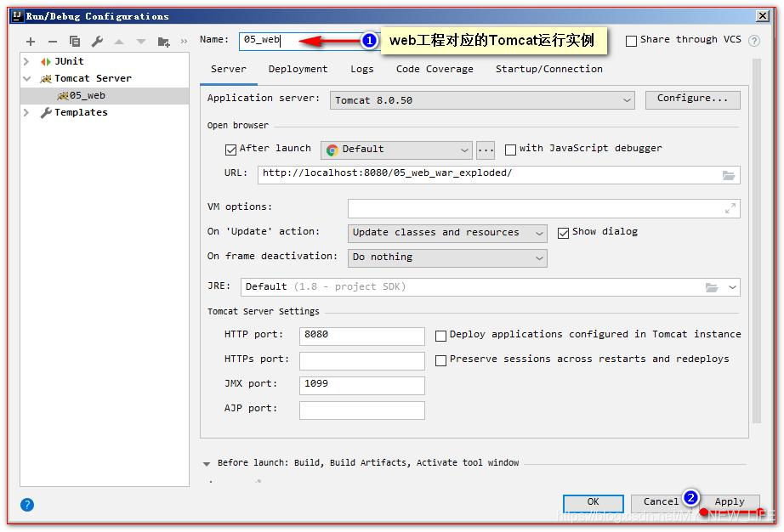The image size is (784, 532).
Task: Click the Cancel button
Action: (661, 502)
